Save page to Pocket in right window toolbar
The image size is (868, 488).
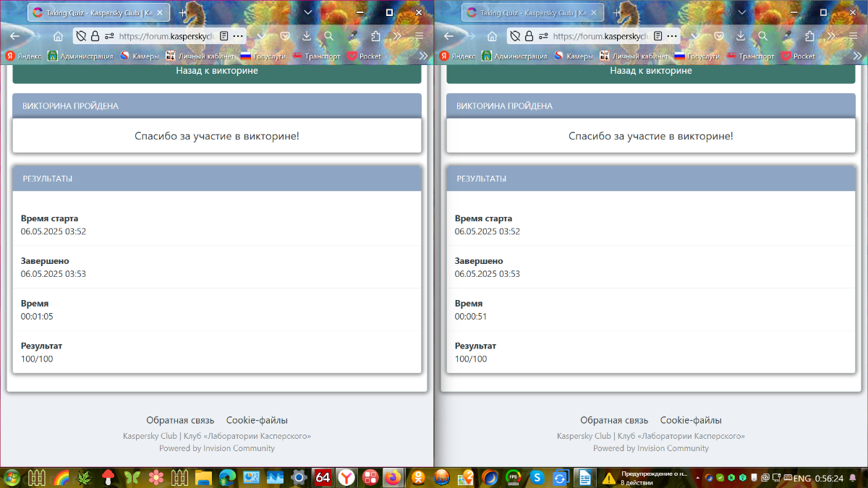(720, 36)
